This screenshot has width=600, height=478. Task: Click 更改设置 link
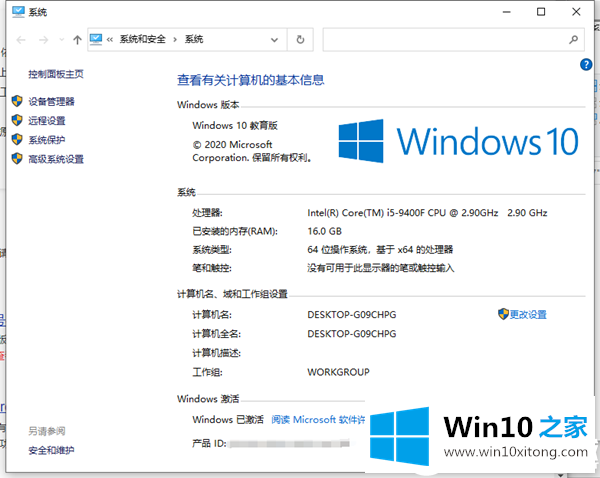coord(528,315)
